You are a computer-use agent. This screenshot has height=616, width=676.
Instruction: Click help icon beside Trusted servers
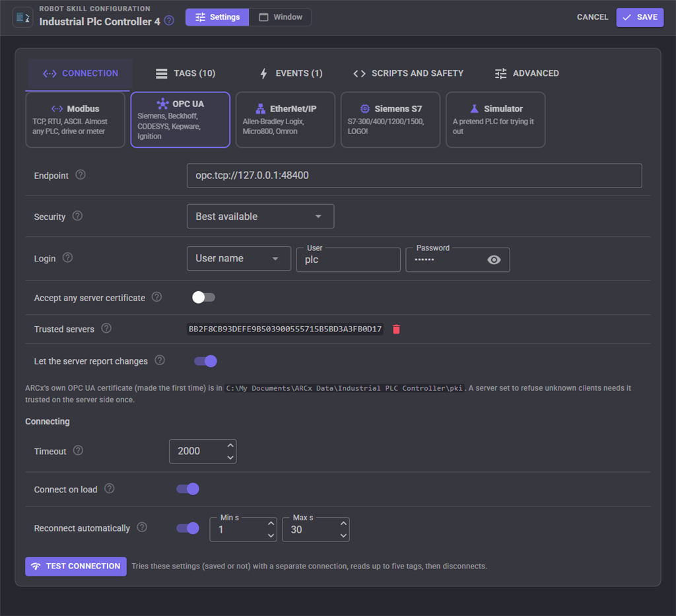coord(106,329)
